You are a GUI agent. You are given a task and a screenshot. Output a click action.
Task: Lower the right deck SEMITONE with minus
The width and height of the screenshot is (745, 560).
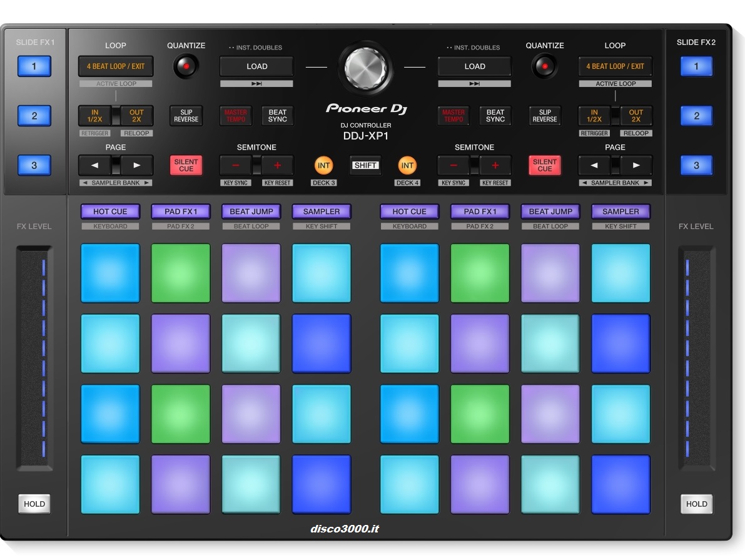click(454, 165)
